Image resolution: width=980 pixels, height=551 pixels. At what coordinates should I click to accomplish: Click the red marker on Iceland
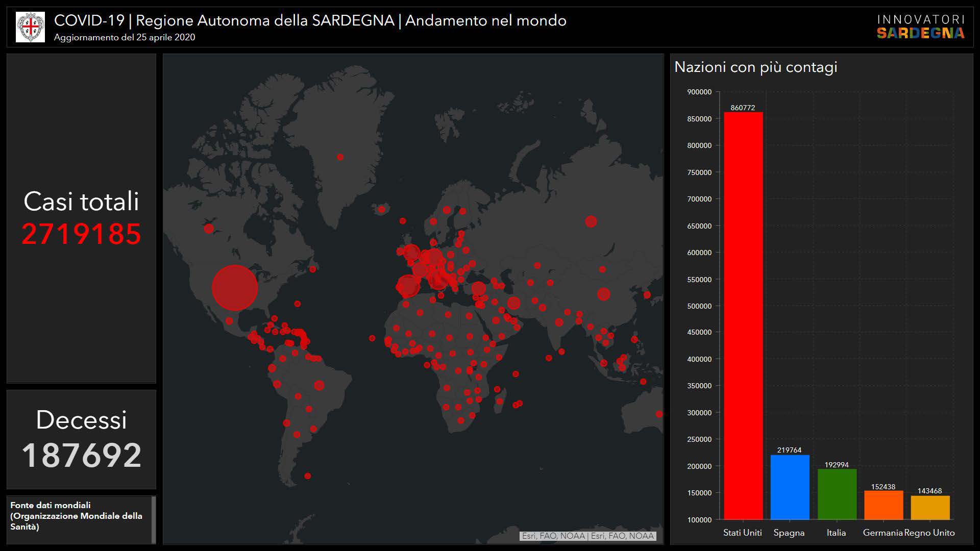point(381,209)
